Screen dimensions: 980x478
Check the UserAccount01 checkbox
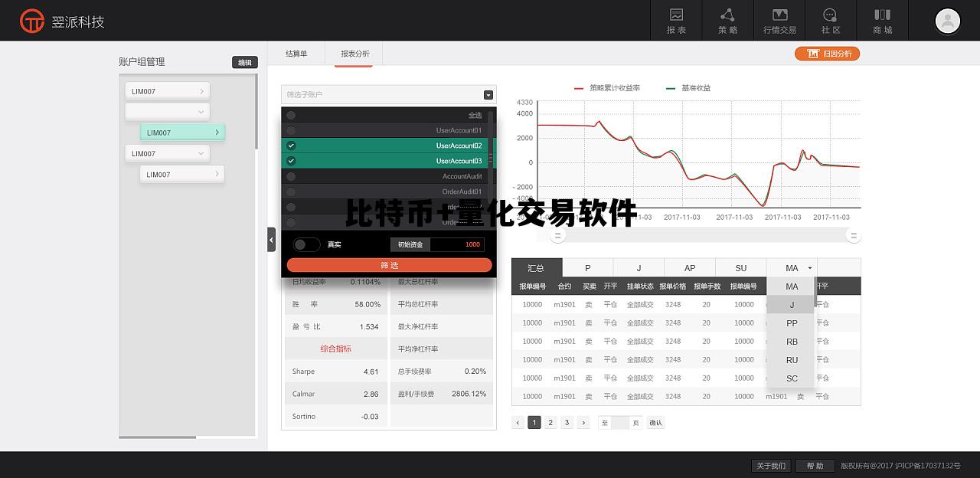tap(291, 130)
